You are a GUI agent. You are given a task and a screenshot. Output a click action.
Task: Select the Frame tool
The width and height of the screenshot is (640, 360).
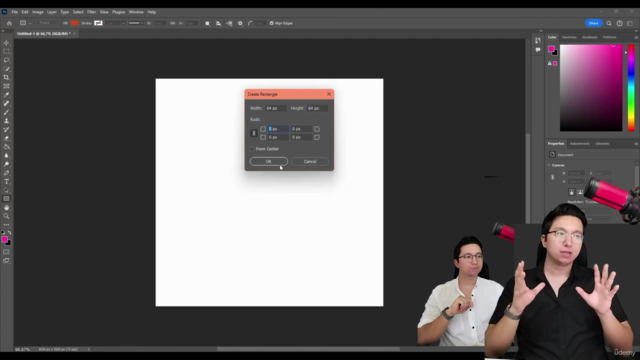point(6,86)
